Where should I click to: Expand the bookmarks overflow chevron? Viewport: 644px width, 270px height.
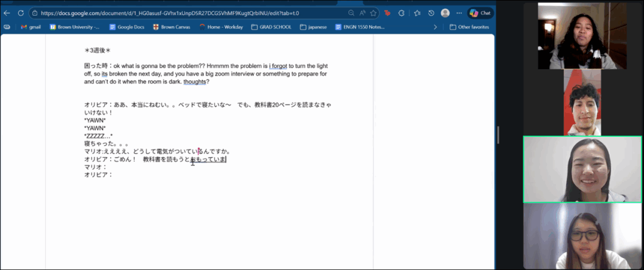(x=435, y=27)
